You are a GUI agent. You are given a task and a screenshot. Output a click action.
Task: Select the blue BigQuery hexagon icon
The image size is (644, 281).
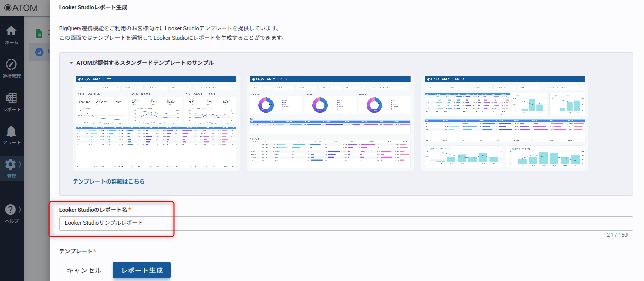point(39,52)
